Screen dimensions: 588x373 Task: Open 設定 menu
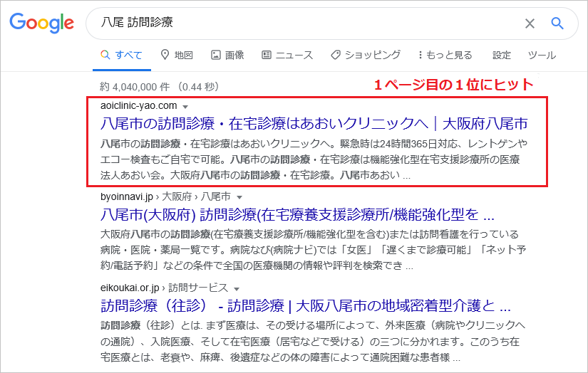tap(502, 55)
